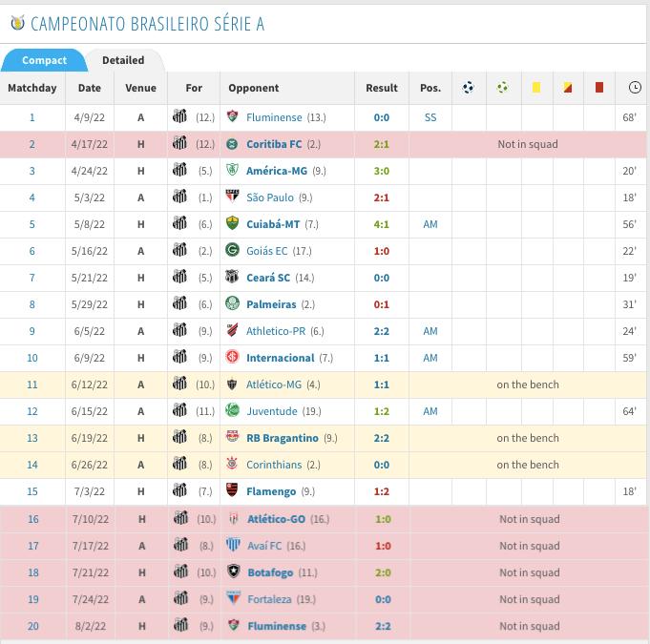Click the Venue column header
650x644 pixels.
tap(140, 88)
